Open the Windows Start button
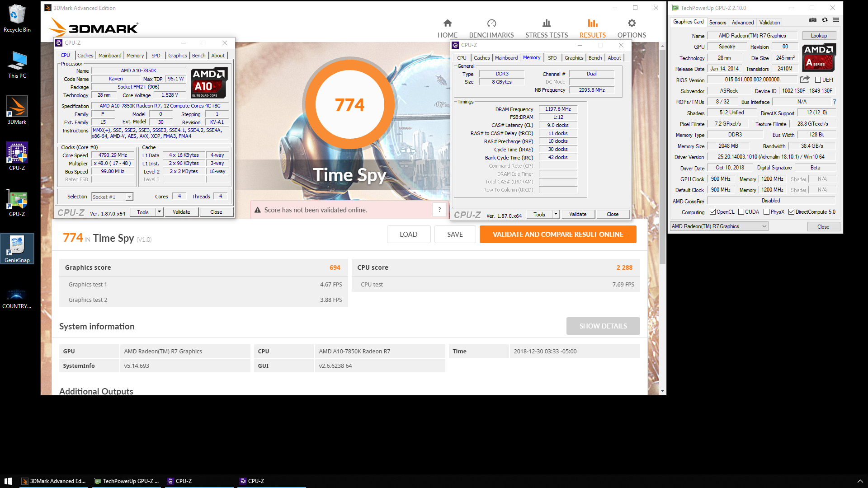Image resolution: width=868 pixels, height=488 pixels. coord(8,481)
